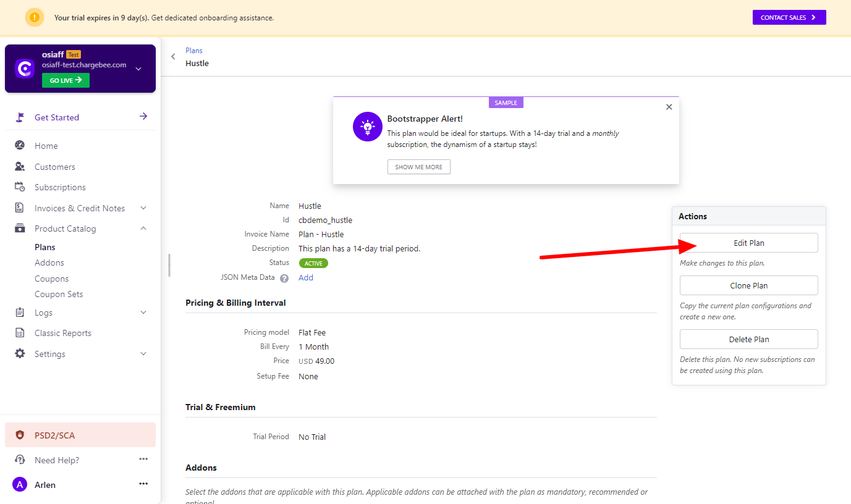This screenshot has width=851, height=504.
Task: Click the cbdemo_hustle Id value
Action: (325, 220)
